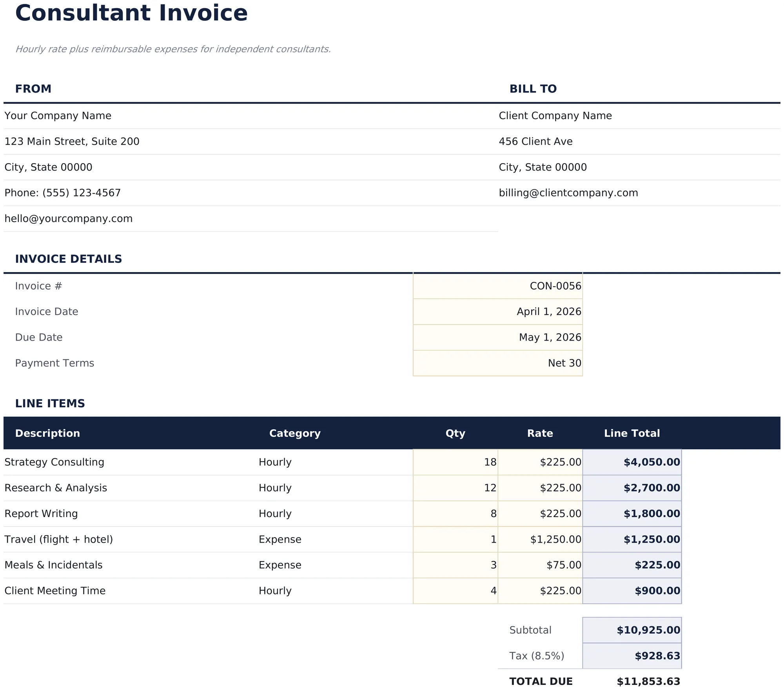Click the Description column header
Viewport: 784px width, 690px height.
click(47, 433)
